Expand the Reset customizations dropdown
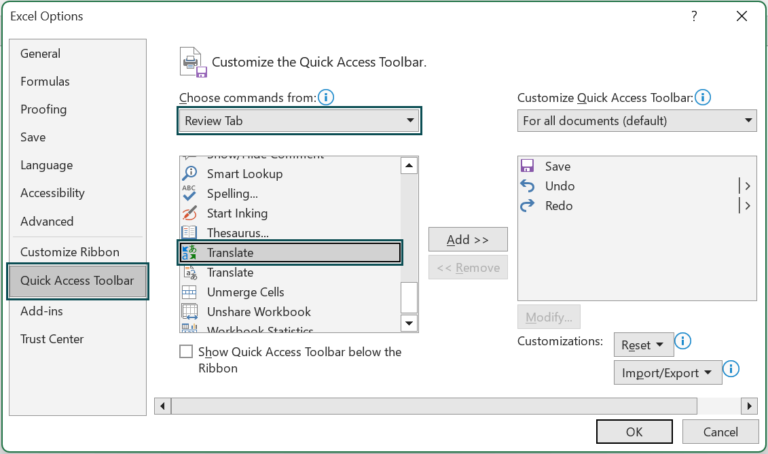Screen dimensions: 768x454 coord(643,345)
